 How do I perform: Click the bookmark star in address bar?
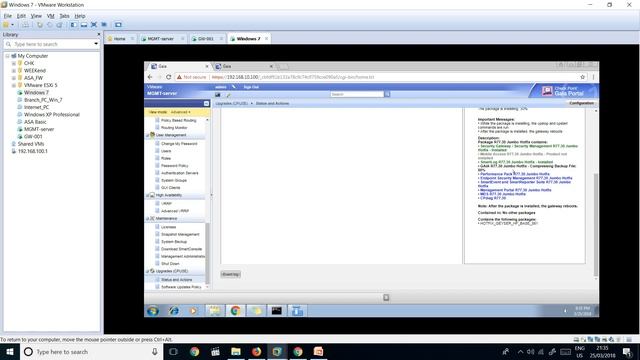pos(582,77)
